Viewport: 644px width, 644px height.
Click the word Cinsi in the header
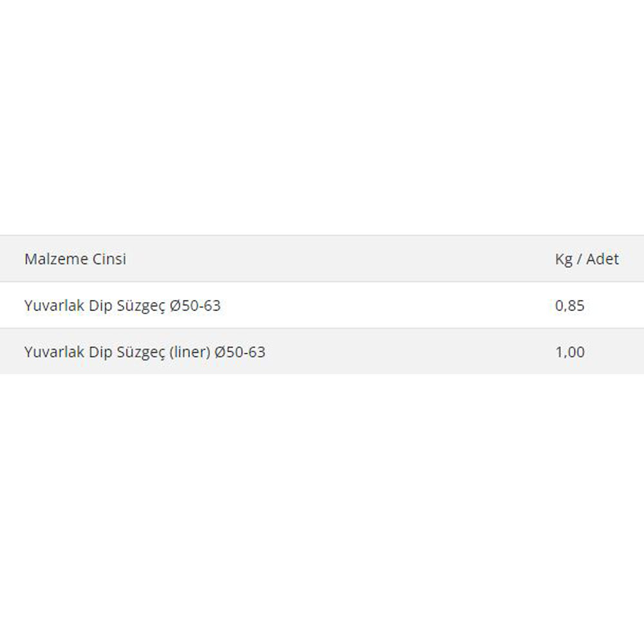pos(109,259)
